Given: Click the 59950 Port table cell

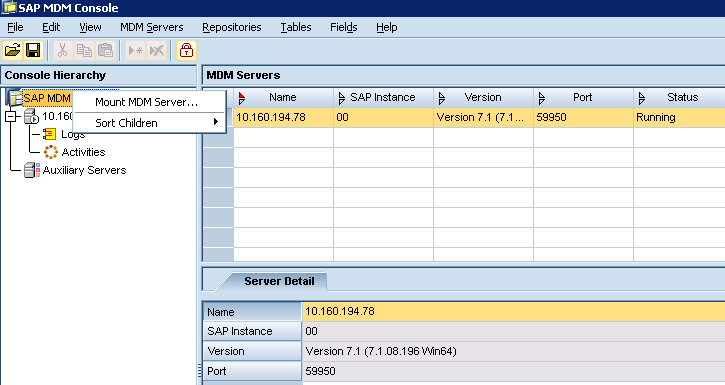Looking at the screenshot, I should [583, 117].
